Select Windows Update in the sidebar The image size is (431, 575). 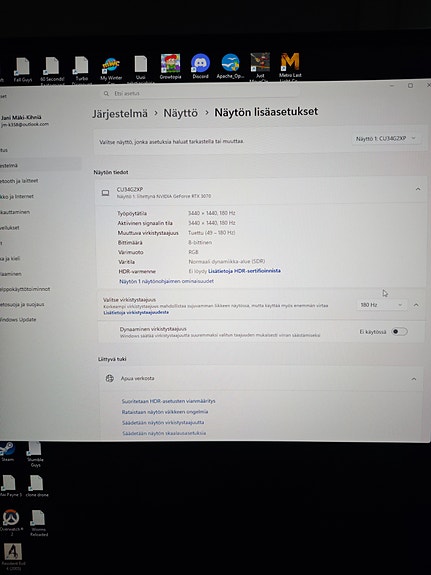pos(18,319)
